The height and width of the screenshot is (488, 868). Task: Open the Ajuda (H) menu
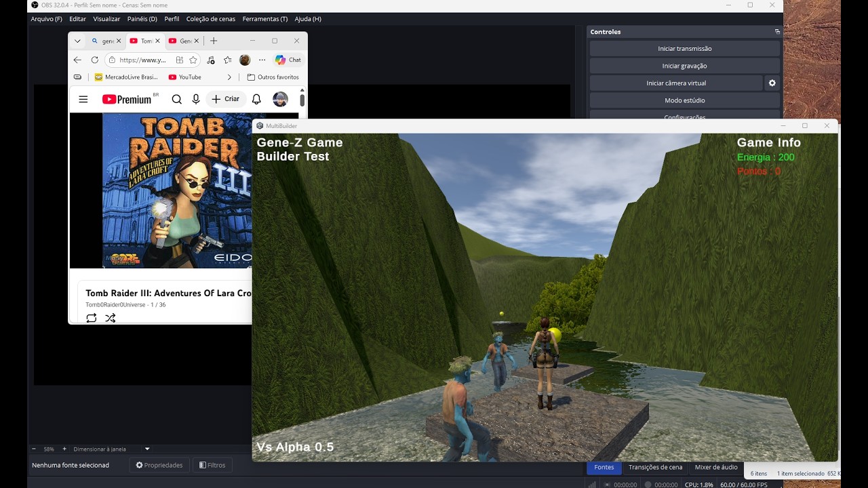pos(308,19)
